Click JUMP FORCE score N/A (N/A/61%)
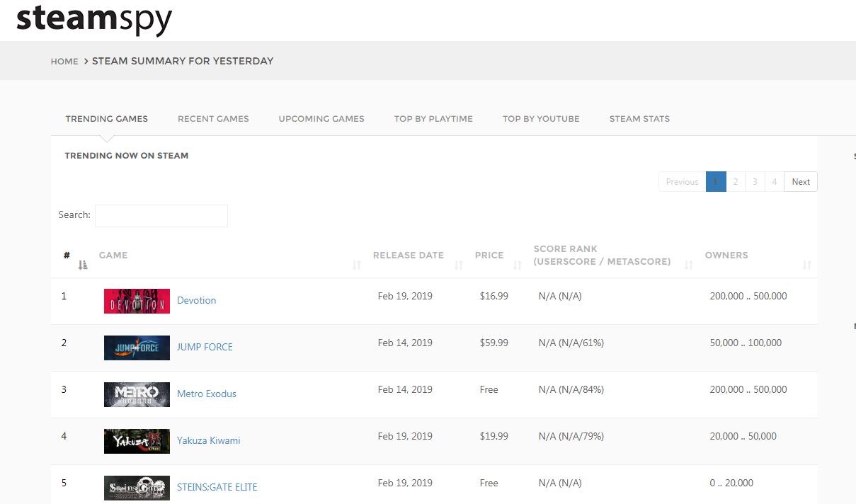Viewport: 856px width, 504px height. coord(571,343)
